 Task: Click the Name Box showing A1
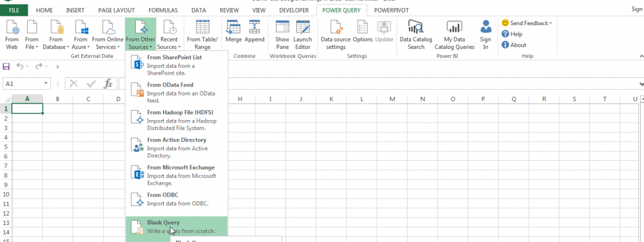tap(22, 84)
